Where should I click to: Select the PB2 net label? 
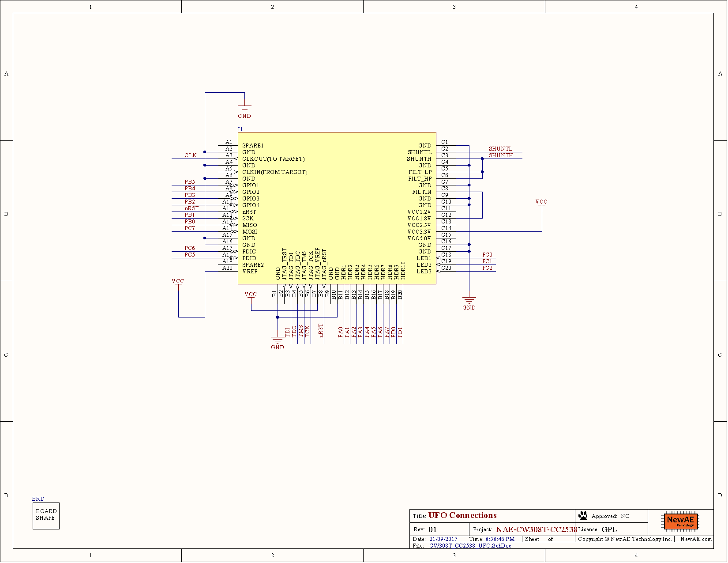coord(190,202)
